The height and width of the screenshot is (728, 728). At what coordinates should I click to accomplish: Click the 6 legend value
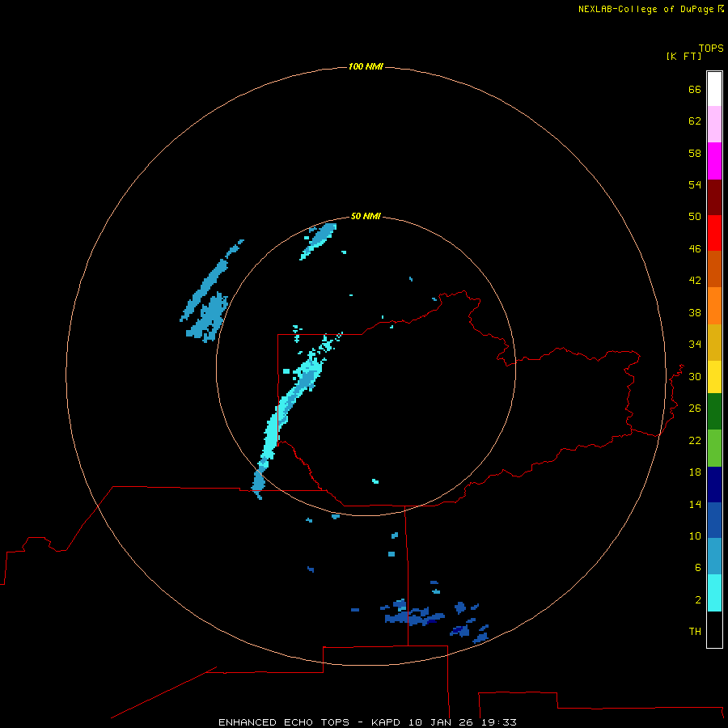coord(698,568)
